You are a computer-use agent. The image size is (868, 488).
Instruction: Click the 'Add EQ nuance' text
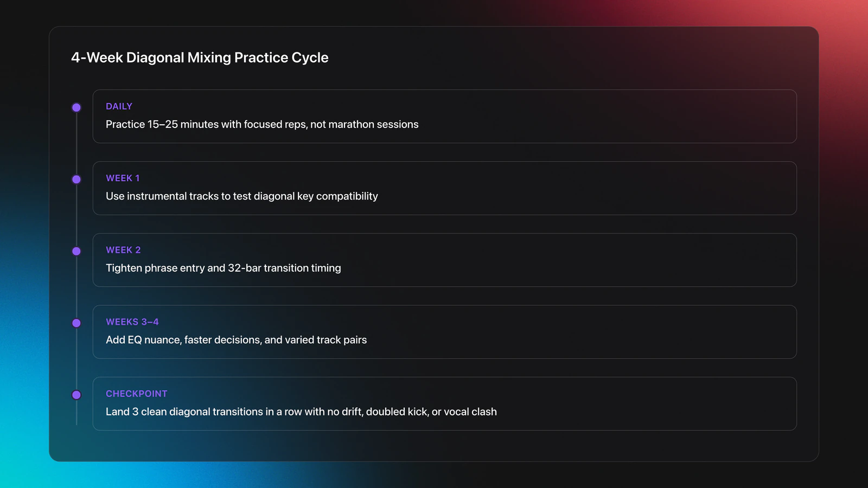143,340
